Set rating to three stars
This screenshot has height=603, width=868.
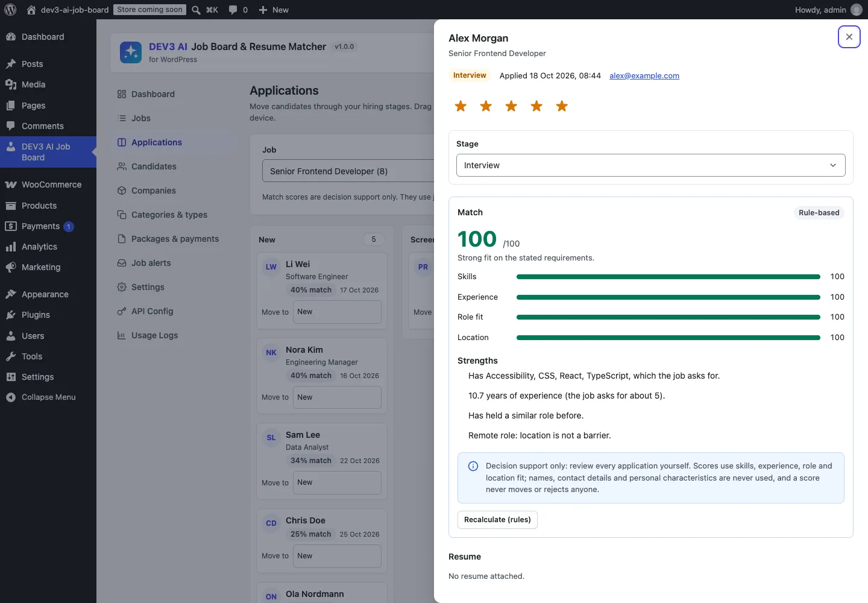point(511,106)
